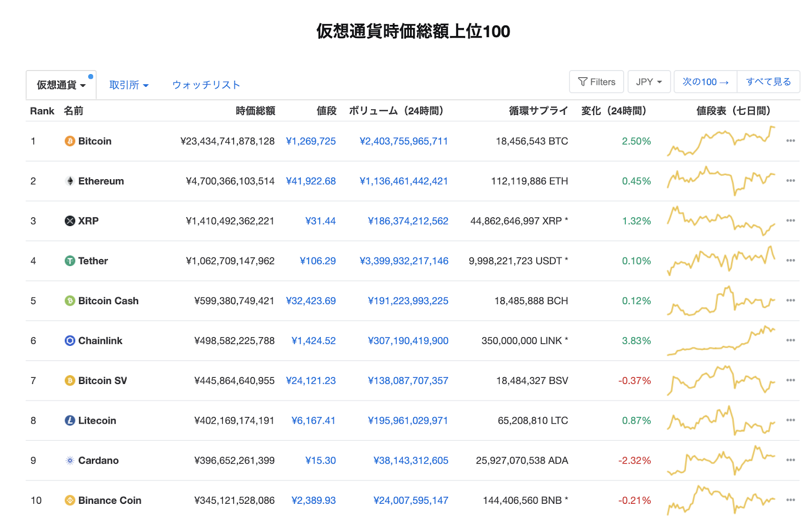Open the three-dot menu for Ethereum row
This screenshot has height=518, width=812.
point(790,180)
